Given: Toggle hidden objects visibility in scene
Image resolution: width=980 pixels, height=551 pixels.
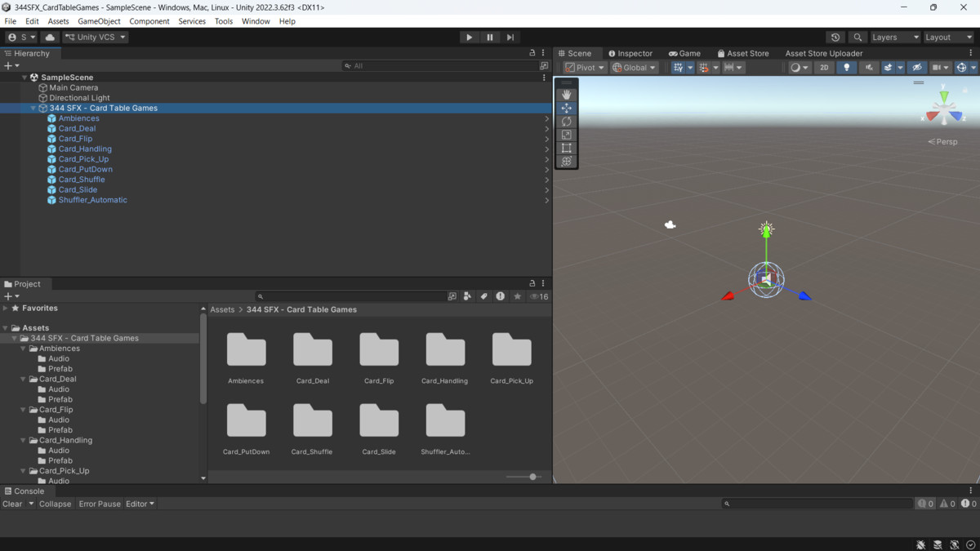Looking at the screenshot, I should 917,68.
